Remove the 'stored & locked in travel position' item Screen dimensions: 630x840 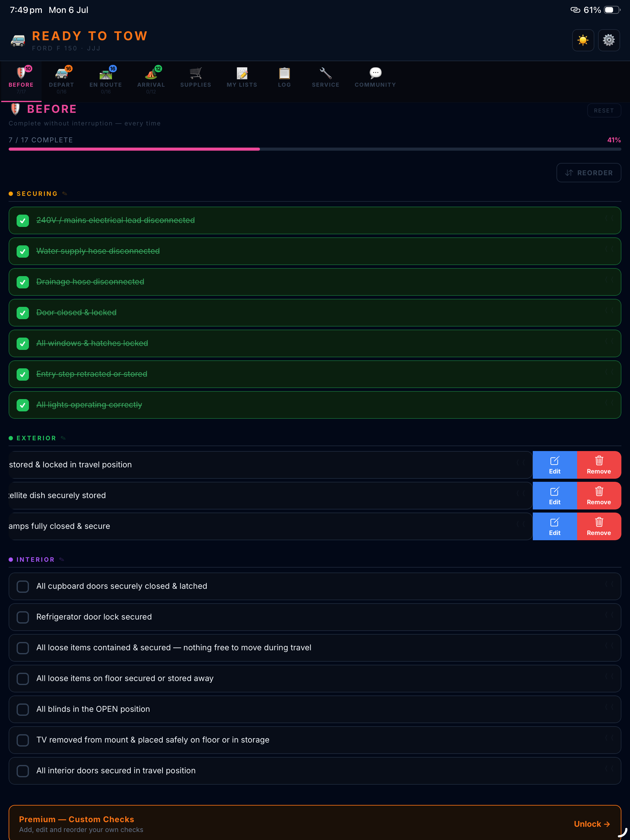pyautogui.click(x=599, y=465)
